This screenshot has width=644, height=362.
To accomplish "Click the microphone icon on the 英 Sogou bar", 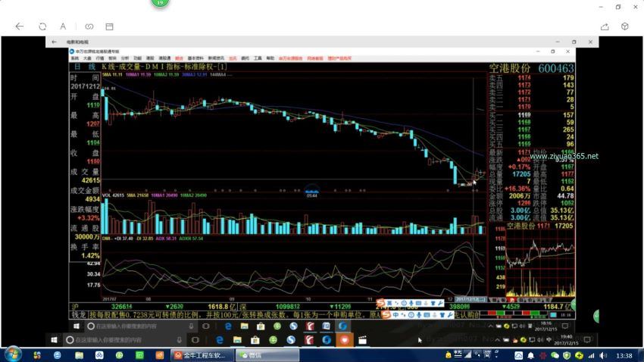I will [x=411, y=304].
